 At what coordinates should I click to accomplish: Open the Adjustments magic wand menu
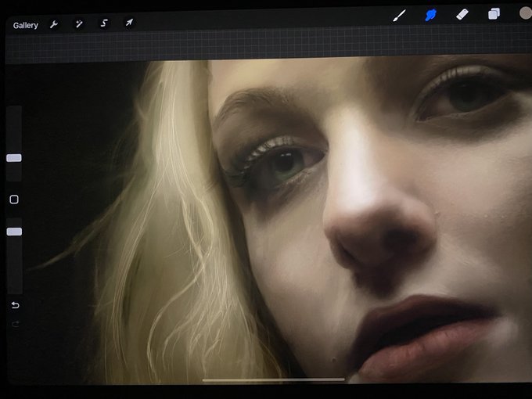[x=79, y=24]
